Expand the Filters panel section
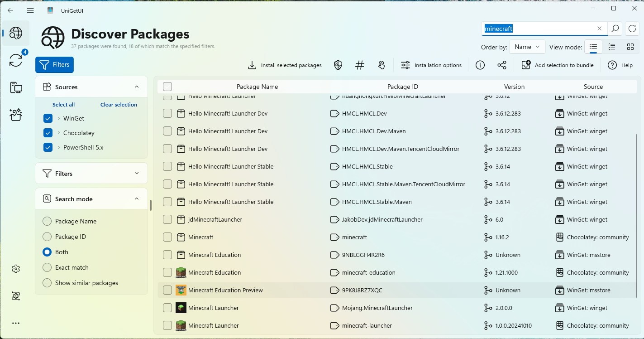This screenshot has width=644, height=339. (x=137, y=173)
